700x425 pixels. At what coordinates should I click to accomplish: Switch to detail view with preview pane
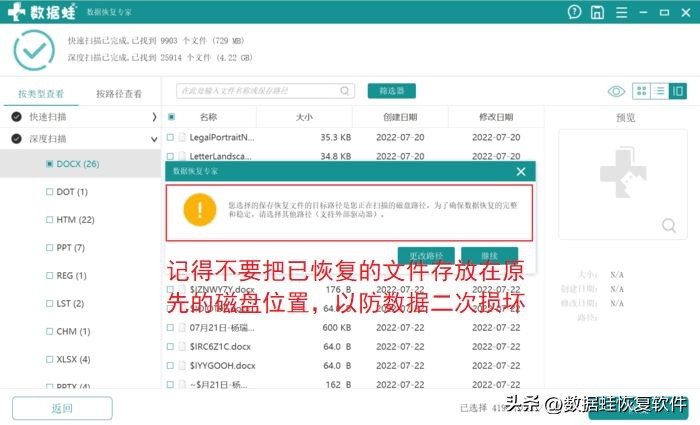click(677, 91)
